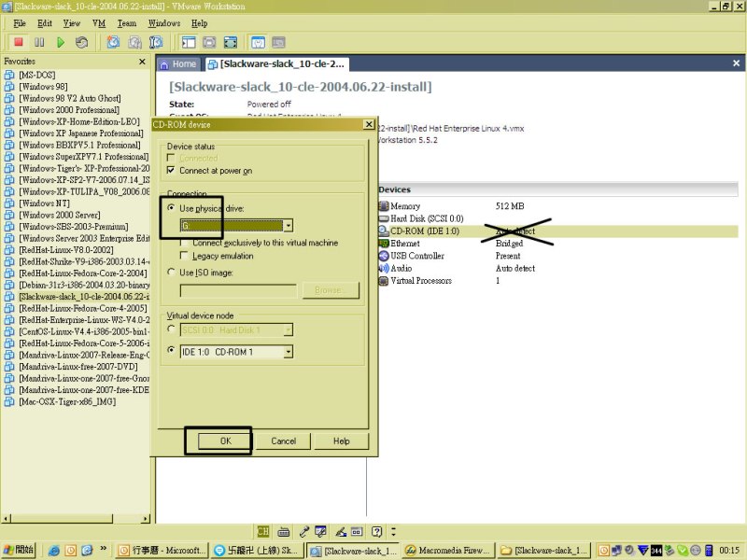Screen dimensions: 747x560
Task: Open the File menu
Action: tap(20, 23)
